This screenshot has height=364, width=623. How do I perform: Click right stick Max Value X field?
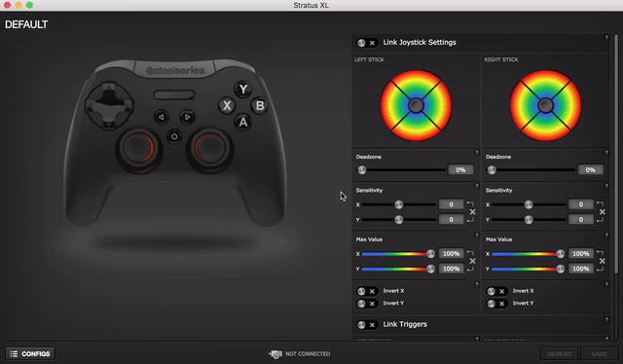click(x=581, y=253)
